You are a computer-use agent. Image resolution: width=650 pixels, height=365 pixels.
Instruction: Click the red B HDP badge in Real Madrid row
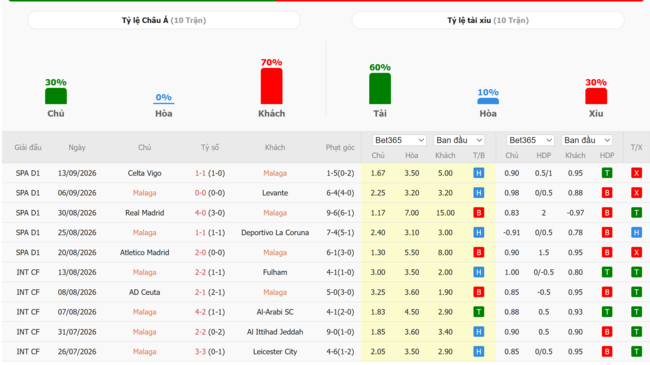pyautogui.click(x=607, y=213)
